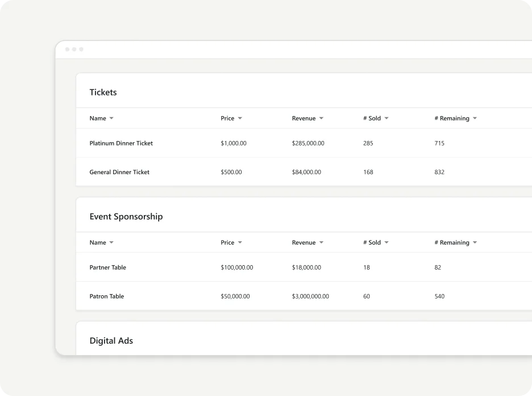Select Patron Table sponsorship item
Image resolution: width=532 pixels, height=396 pixels.
click(x=106, y=296)
